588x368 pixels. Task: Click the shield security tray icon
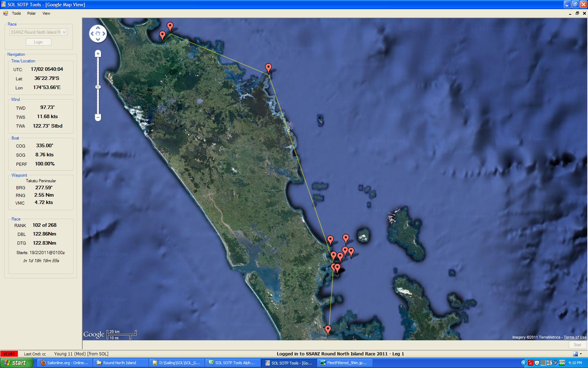pos(537,363)
